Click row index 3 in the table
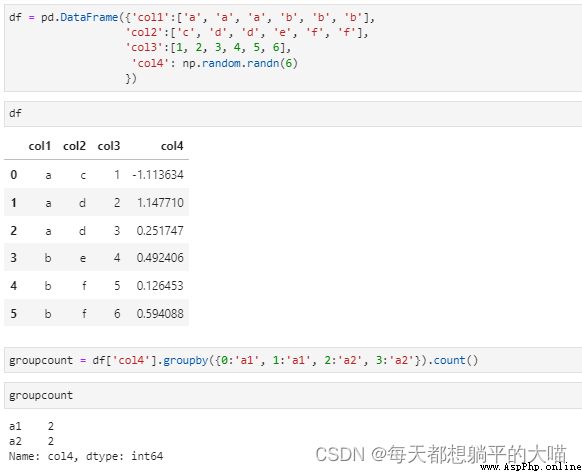 coord(14,258)
